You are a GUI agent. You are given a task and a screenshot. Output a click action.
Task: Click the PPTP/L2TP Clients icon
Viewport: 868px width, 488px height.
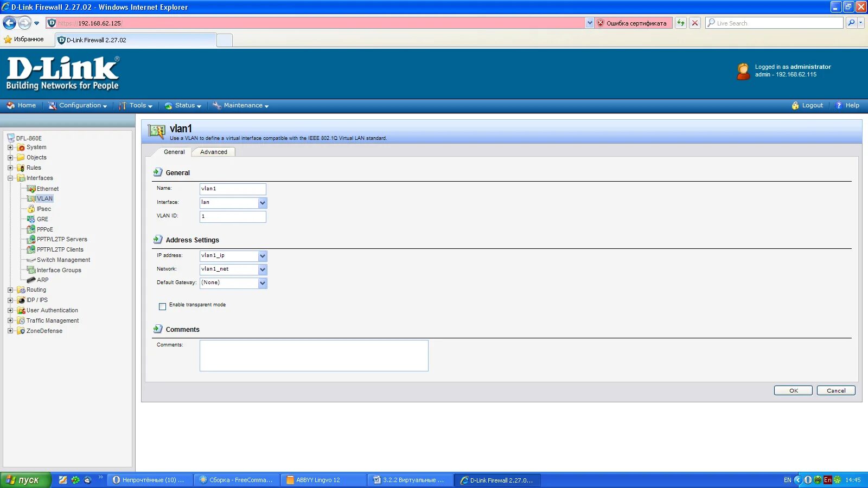coord(31,249)
